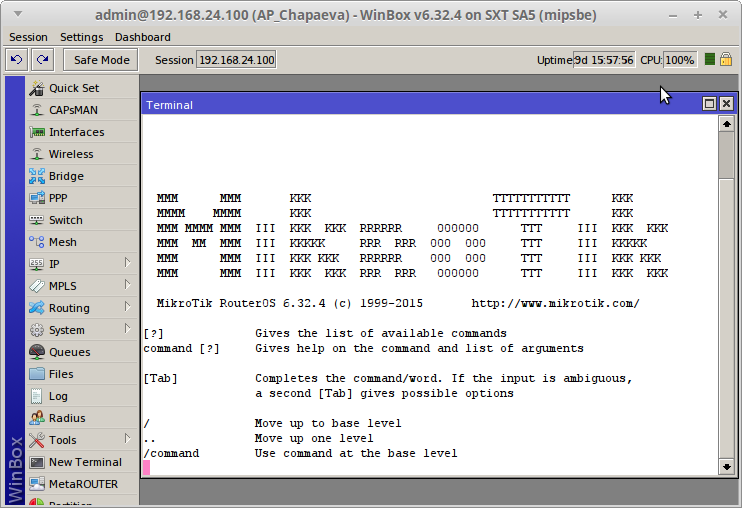Close the Terminal inner window
The height and width of the screenshot is (508, 742).
click(726, 104)
